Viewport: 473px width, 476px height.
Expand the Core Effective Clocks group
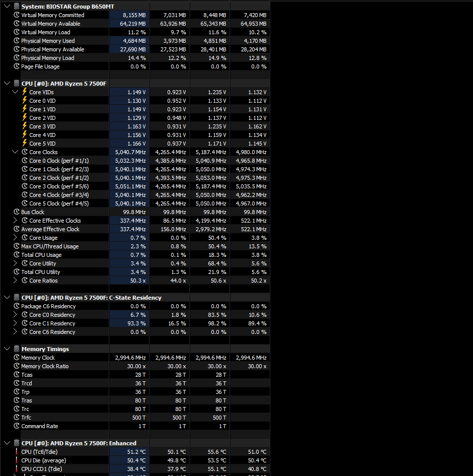pyautogui.click(x=15, y=221)
